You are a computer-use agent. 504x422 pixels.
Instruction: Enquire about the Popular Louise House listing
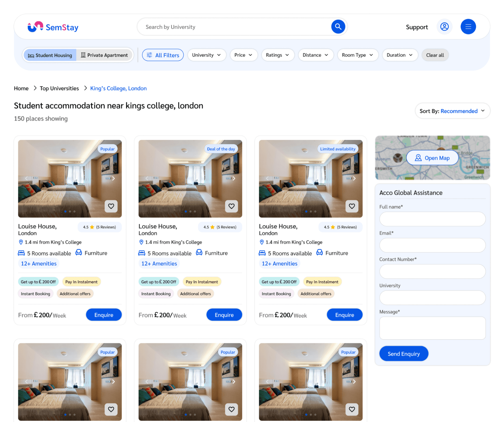point(104,315)
